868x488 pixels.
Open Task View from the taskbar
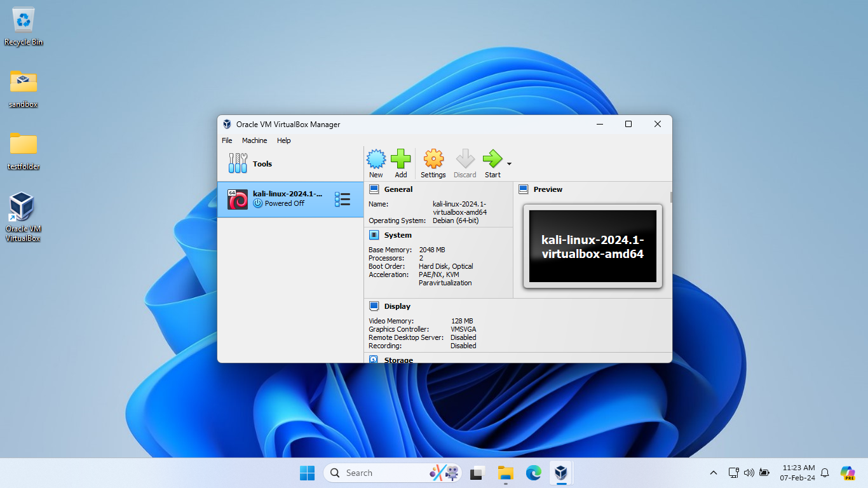(477, 473)
